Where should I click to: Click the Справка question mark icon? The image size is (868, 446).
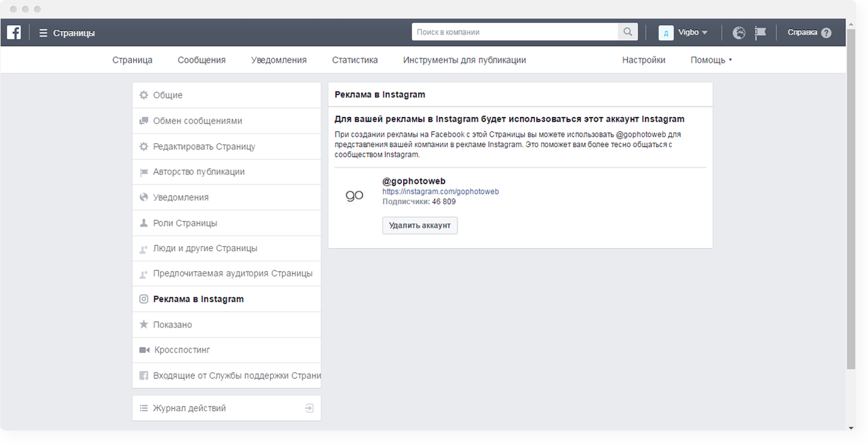(826, 33)
